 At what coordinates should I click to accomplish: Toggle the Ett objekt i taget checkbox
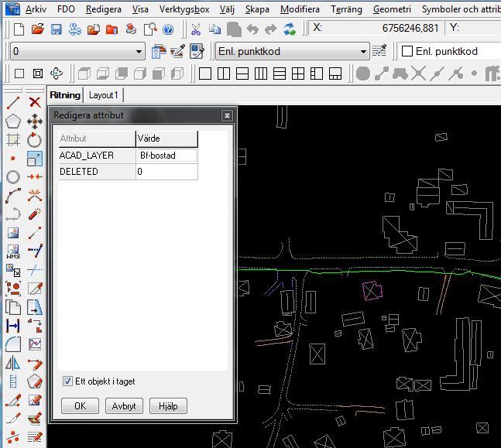(x=67, y=381)
